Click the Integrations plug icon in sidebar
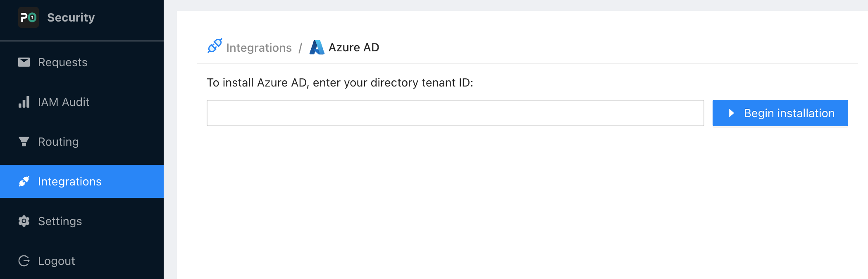This screenshot has height=279, width=868. (24, 181)
